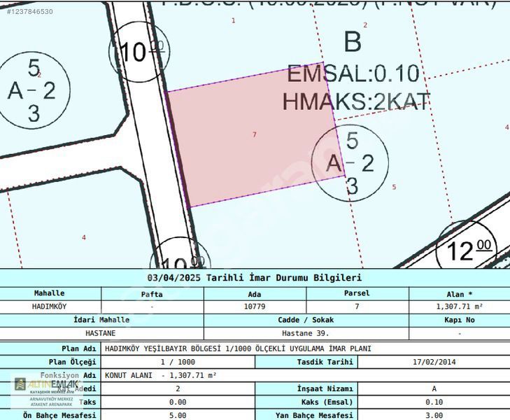
Task: Click the HADIMKÖY mahalle cell
Action: [50, 307]
